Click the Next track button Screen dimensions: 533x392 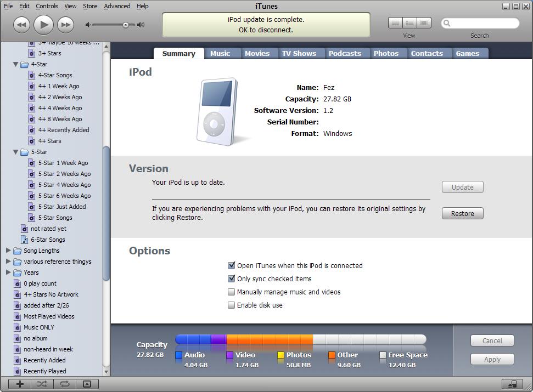tap(66, 25)
